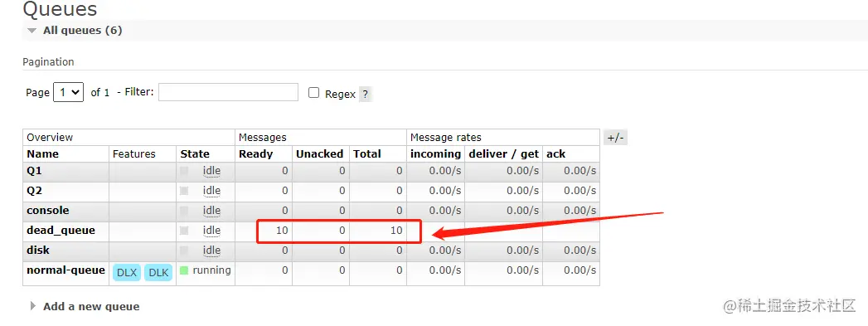
Task: Open the normal-queue queue details
Action: click(65, 270)
